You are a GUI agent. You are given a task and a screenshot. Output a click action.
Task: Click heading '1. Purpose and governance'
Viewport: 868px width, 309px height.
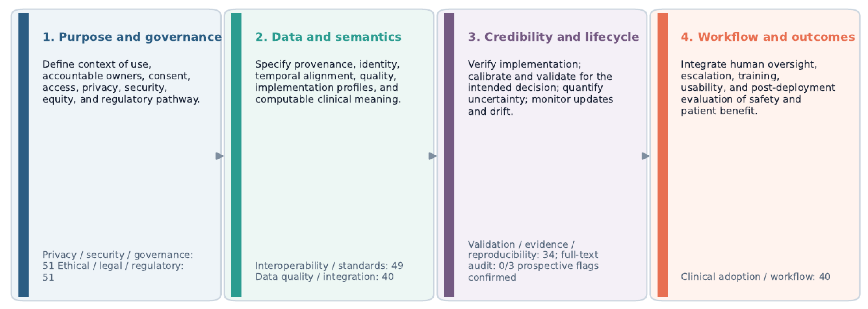coord(132,37)
